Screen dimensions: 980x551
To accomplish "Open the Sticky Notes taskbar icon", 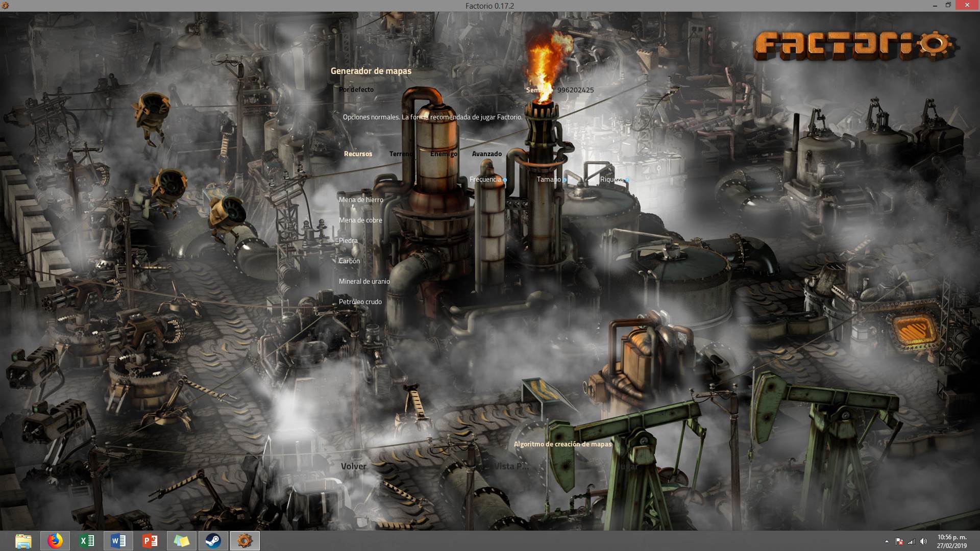I will pos(182,541).
